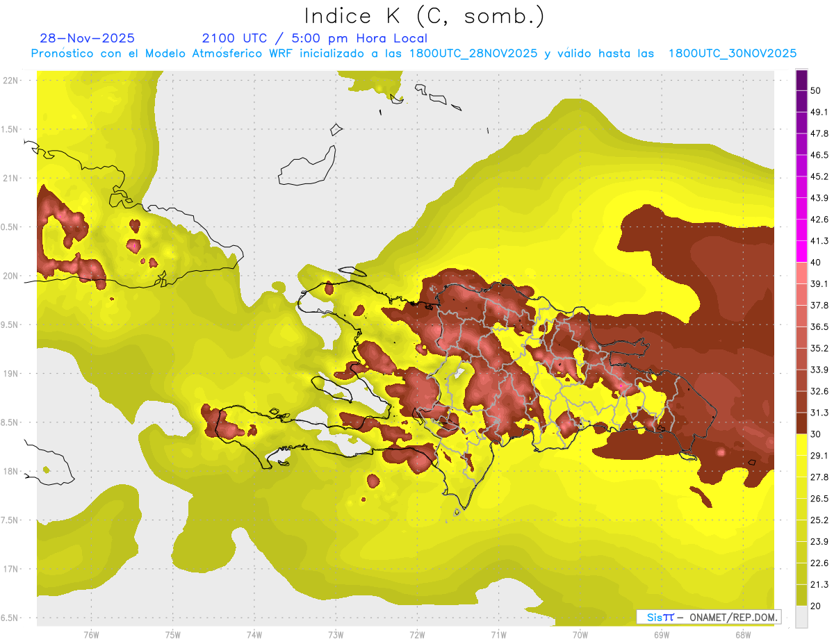
Task: Select the dark brown colorbar segment between 30 and 31.3
Action: pyautogui.click(x=801, y=424)
